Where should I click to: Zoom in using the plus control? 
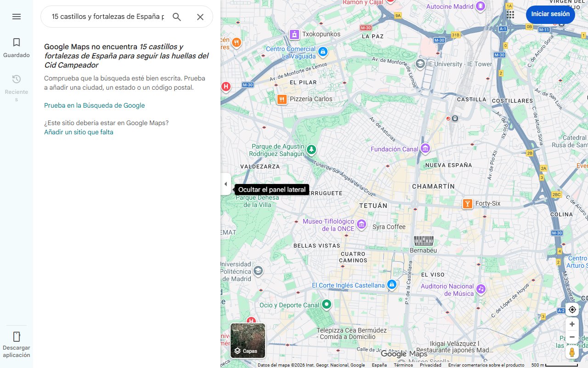(572, 324)
